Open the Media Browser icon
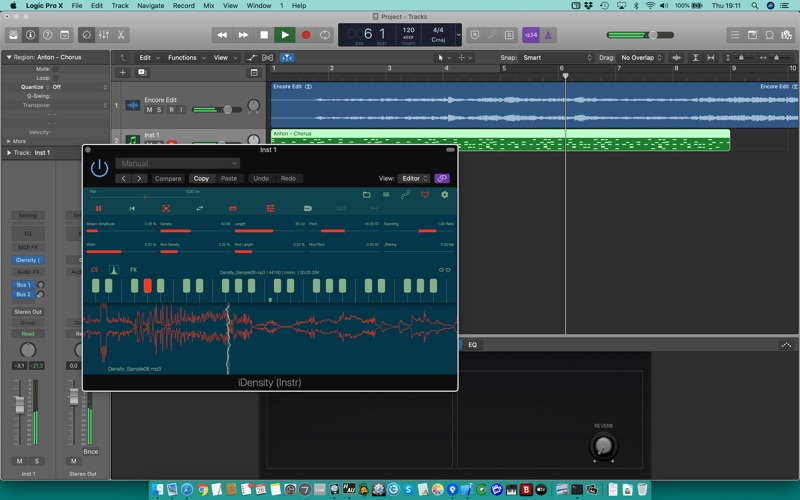Image resolution: width=800 pixels, height=500 pixels. pyautogui.click(x=786, y=35)
